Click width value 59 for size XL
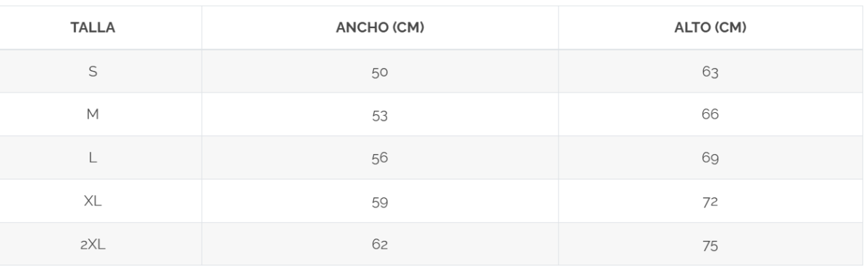The width and height of the screenshot is (868, 269). (380, 202)
